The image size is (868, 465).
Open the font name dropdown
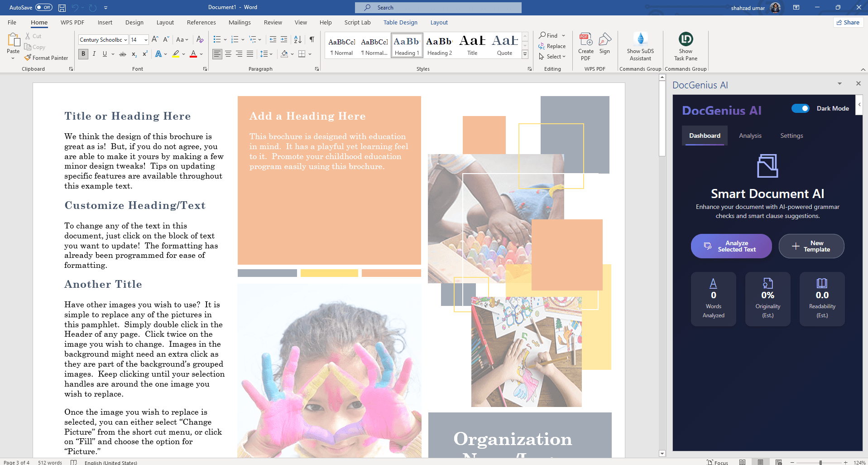pos(125,40)
